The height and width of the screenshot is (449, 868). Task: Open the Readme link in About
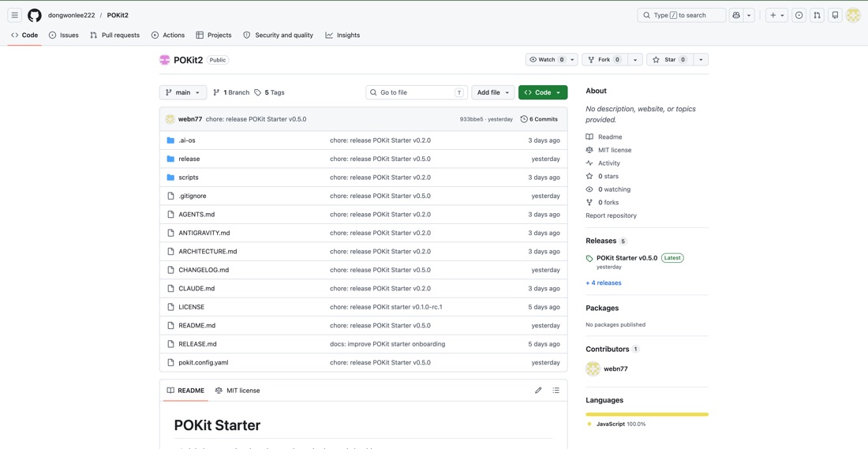604,137
